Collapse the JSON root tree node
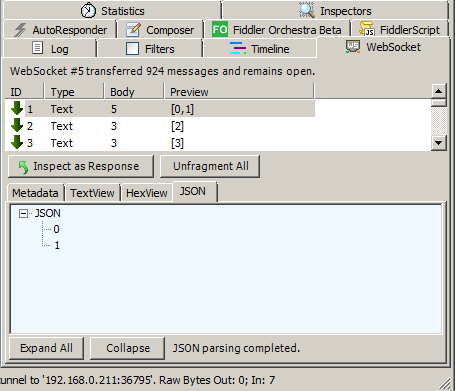The width and height of the screenshot is (455, 391). (23, 213)
